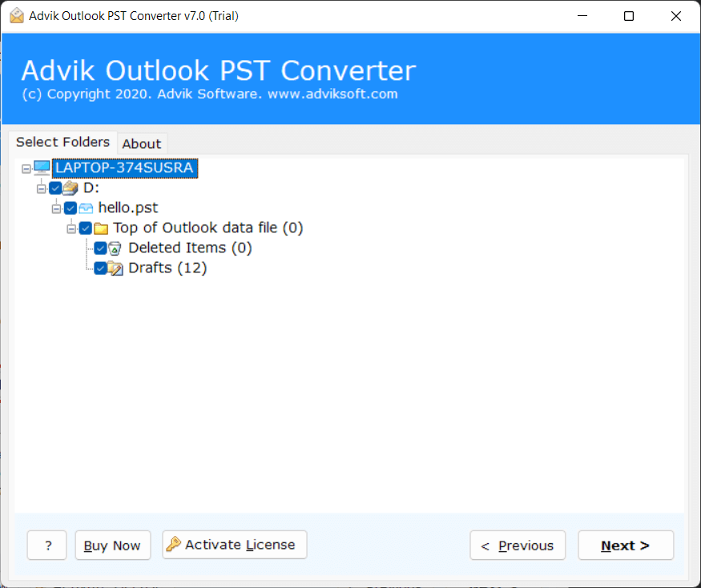Maximize the Advik converter window
701x588 pixels.
click(629, 16)
